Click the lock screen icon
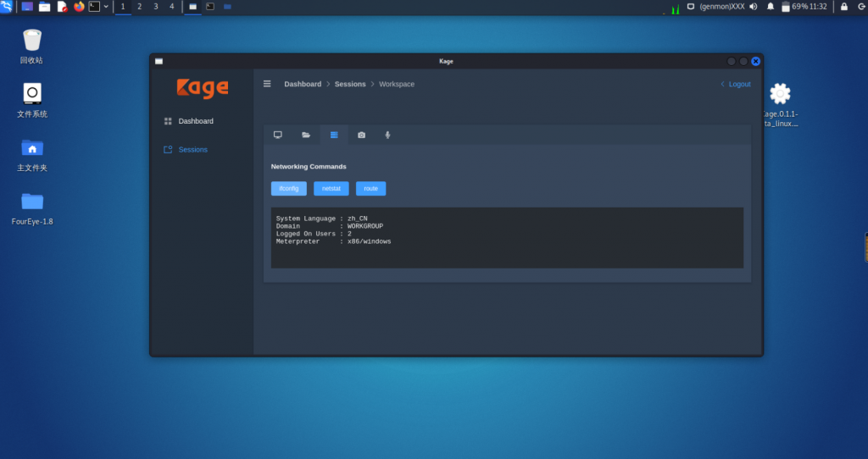868x459 pixels. [844, 7]
